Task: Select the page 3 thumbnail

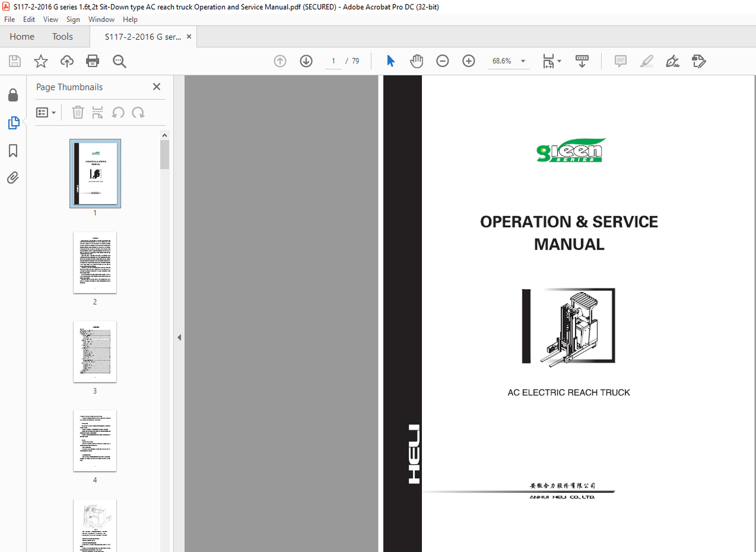Action: (94, 352)
